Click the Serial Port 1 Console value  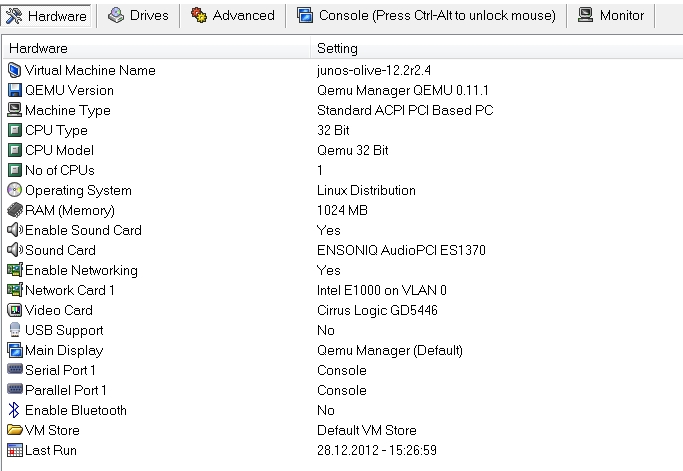[342, 371]
